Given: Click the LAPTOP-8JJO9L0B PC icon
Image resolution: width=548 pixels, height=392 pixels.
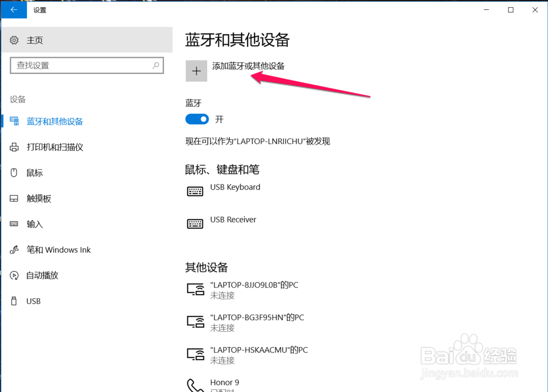Looking at the screenshot, I should [196, 290].
